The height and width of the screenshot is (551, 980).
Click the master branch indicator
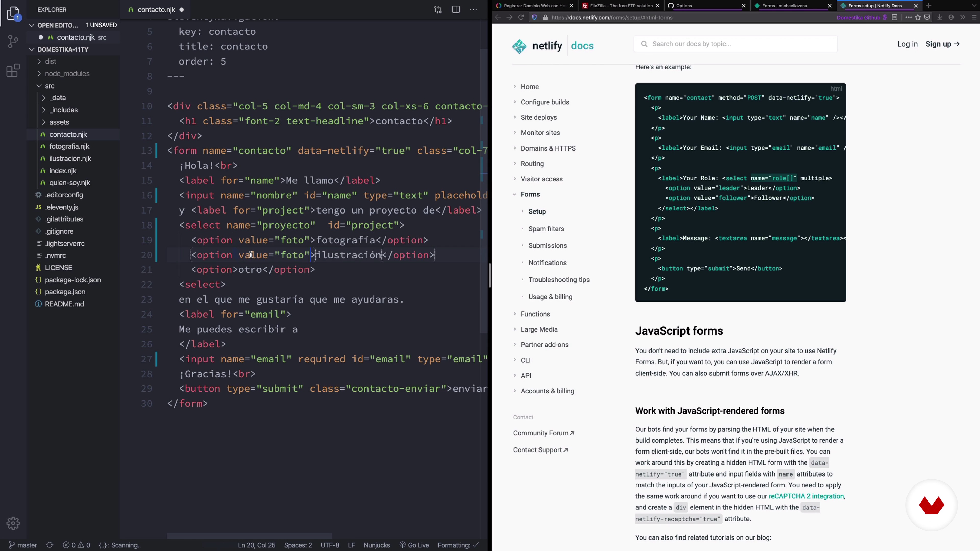[23, 545]
